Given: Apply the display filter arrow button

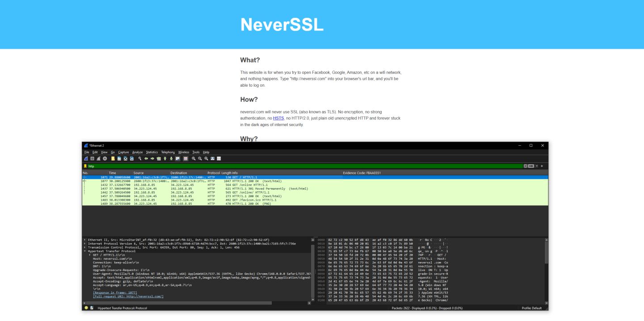Looking at the screenshot, I should click(531, 166).
